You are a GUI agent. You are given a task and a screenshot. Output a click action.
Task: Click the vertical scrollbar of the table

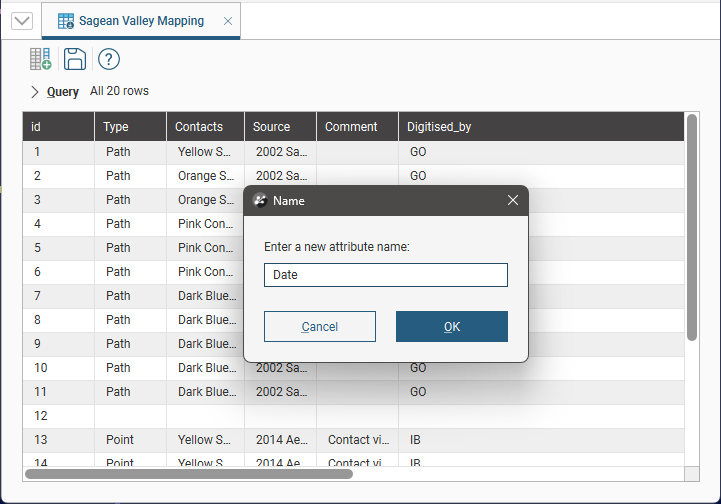point(692,230)
